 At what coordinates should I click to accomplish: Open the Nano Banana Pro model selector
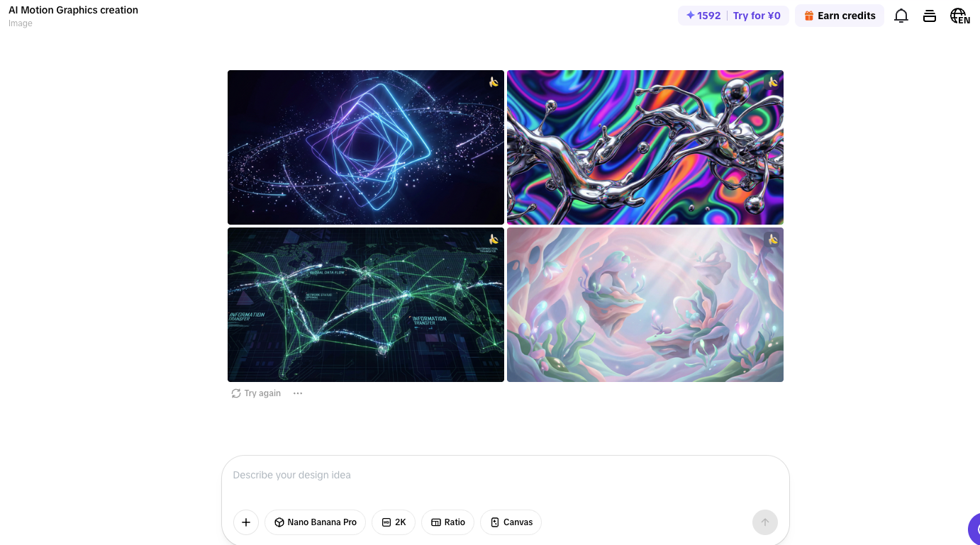click(x=316, y=522)
